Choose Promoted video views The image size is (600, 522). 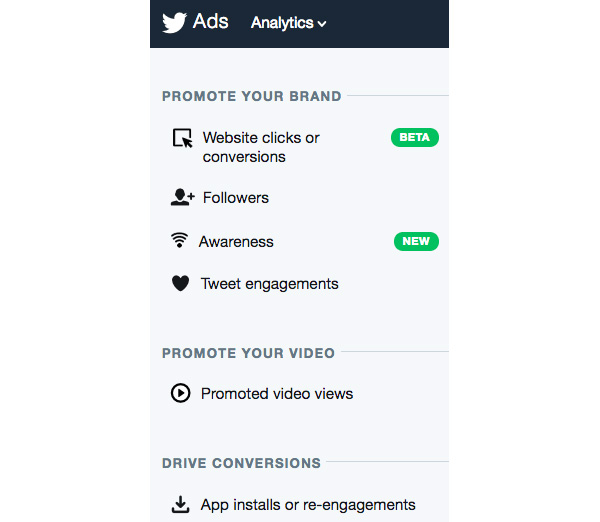(x=277, y=394)
